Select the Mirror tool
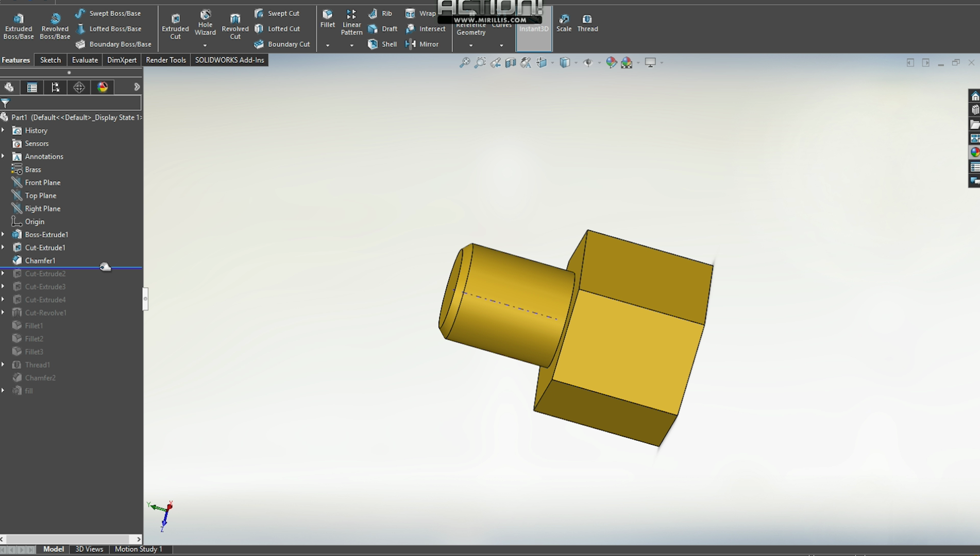The height and width of the screenshot is (556, 980). click(423, 44)
